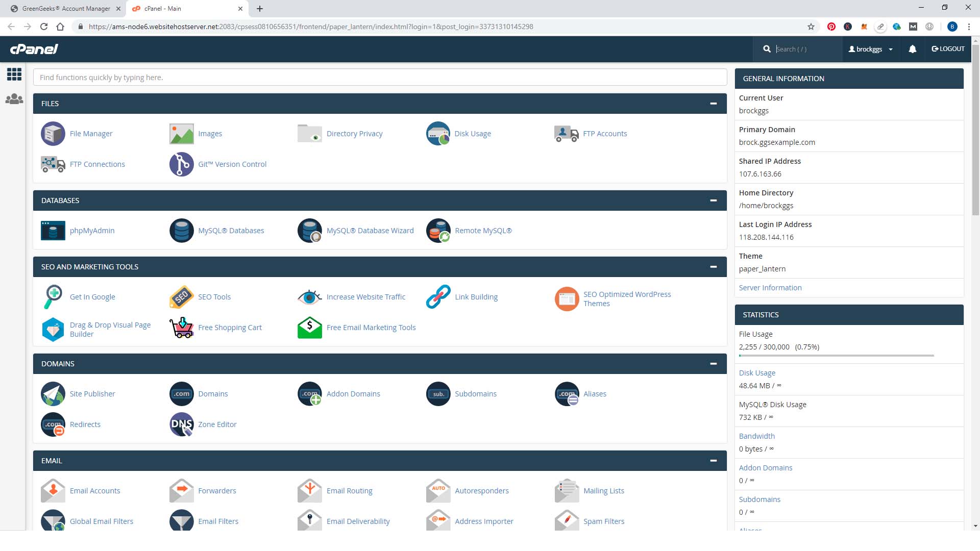Open the brockggs user dropdown

(870, 49)
